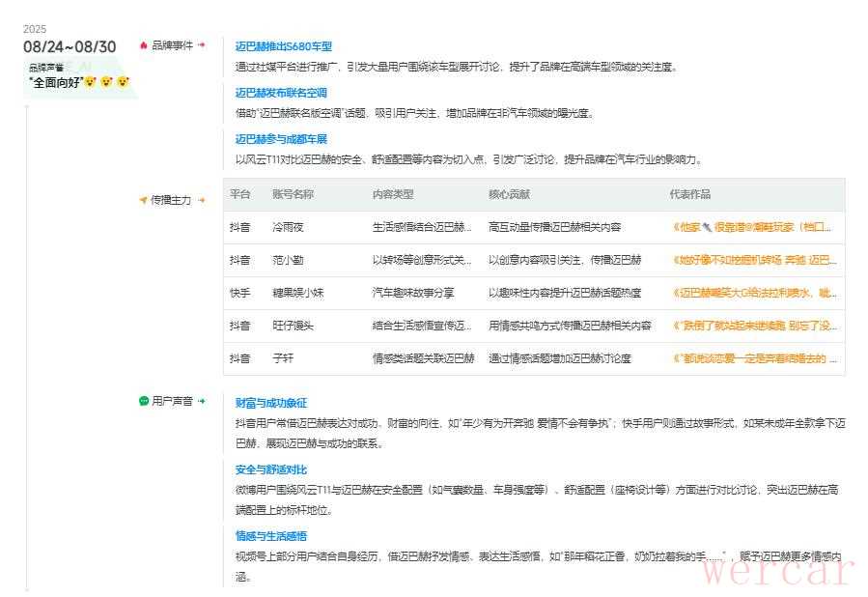The image size is (868, 597).
Task: Click the 安全与舒适对比 user voice heading
Action: click(271, 469)
